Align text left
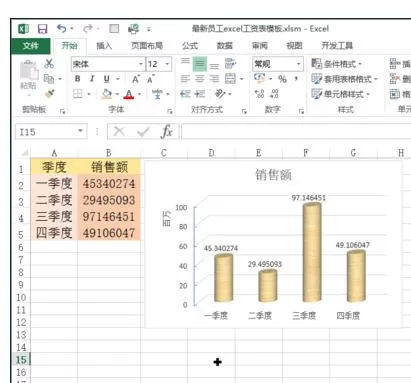 [185, 79]
